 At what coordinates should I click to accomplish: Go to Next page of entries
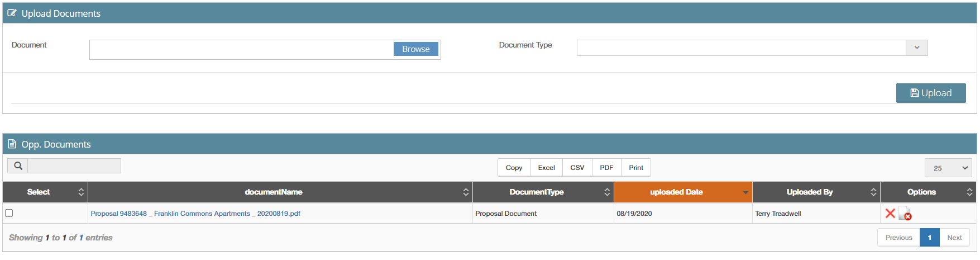point(954,237)
